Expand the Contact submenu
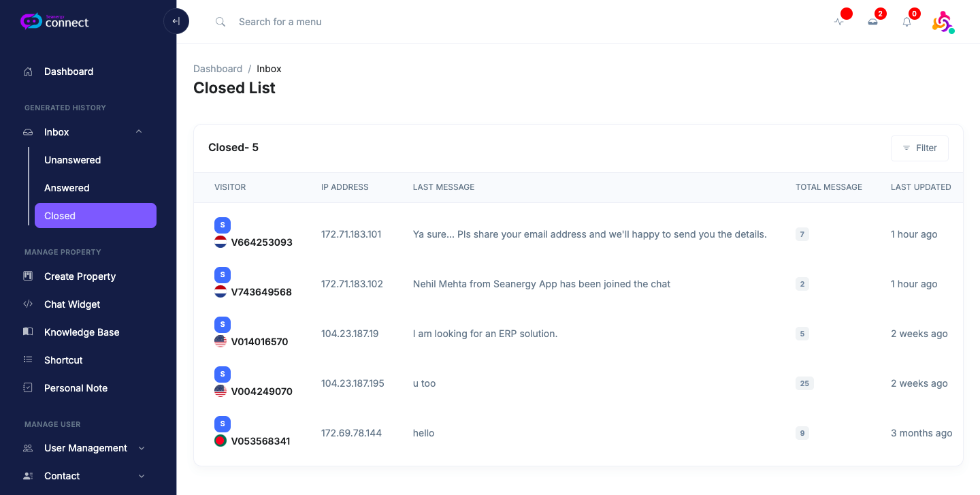 point(142,476)
